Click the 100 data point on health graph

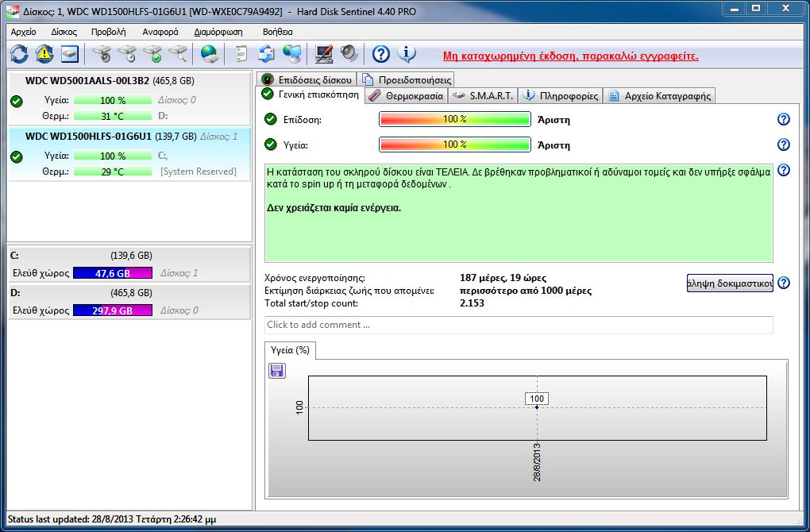pyautogui.click(x=537, y=407)
